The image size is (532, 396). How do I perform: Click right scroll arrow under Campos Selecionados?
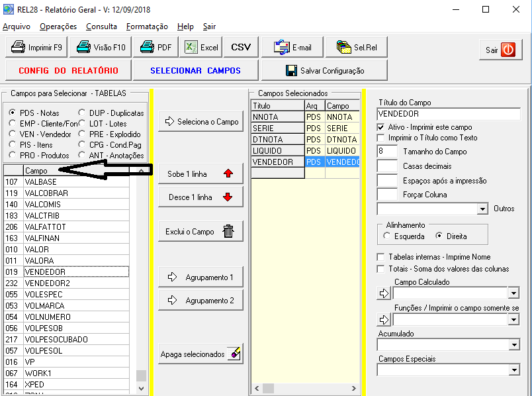pos(354,388)
